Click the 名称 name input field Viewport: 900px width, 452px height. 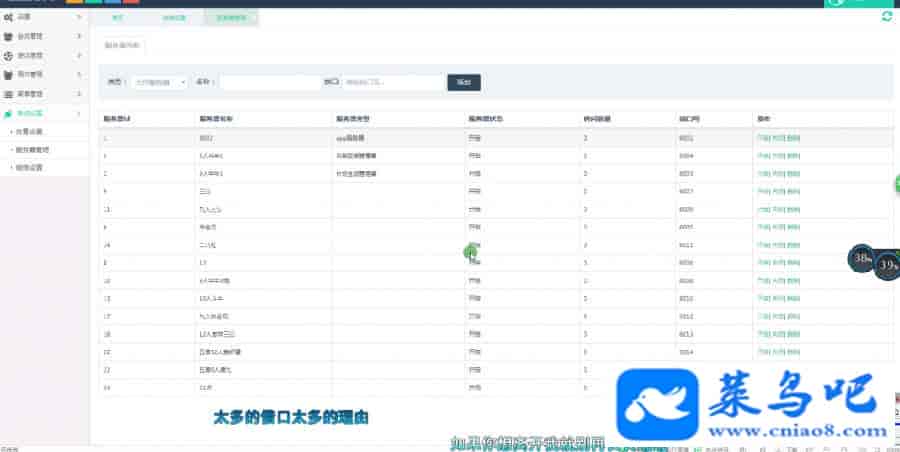[x=269, y=82]
